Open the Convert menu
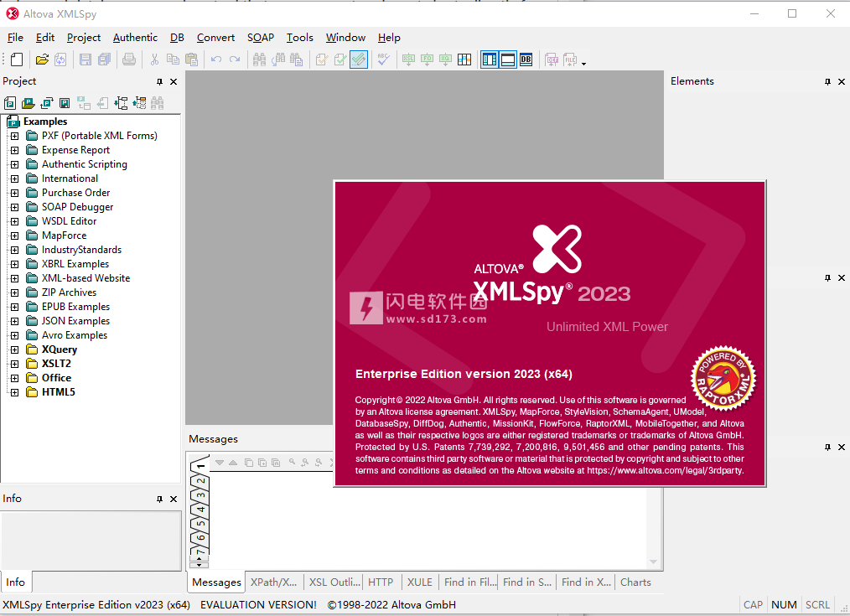Viewport: 850px width, 616px height. click(x=215, y=38)
